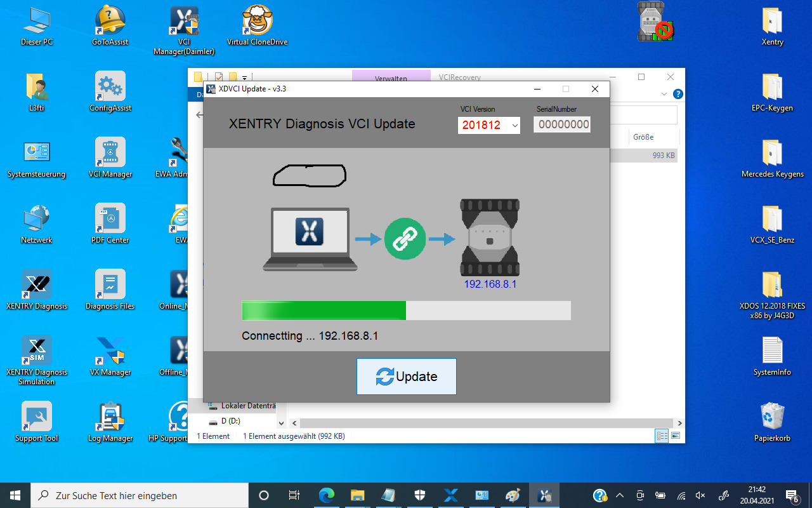The height and width of the screenshot is (508, 812).
Task: Switch Explorer to details view icon
Action: [662, 436]
